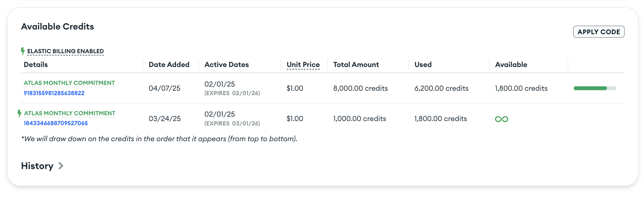Expand the History section
This screenshot has height=198, width=644.
coord(38,166)
